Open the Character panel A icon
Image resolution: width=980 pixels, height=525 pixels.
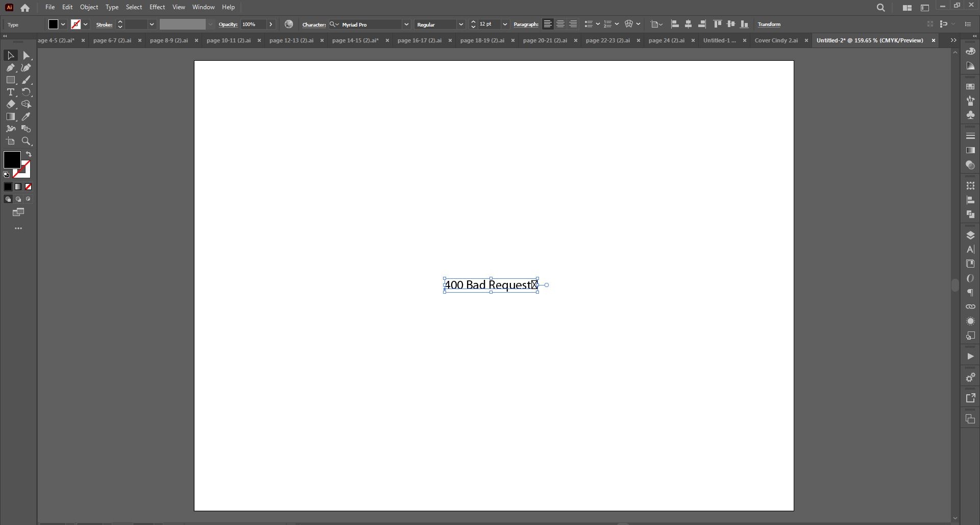click(x=970, y=249)
